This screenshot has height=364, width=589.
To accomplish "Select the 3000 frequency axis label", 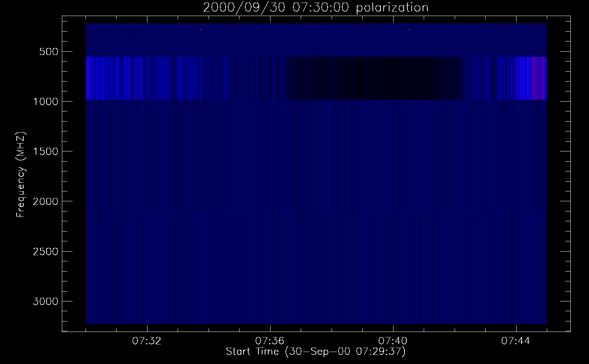I will click(46, 301).
